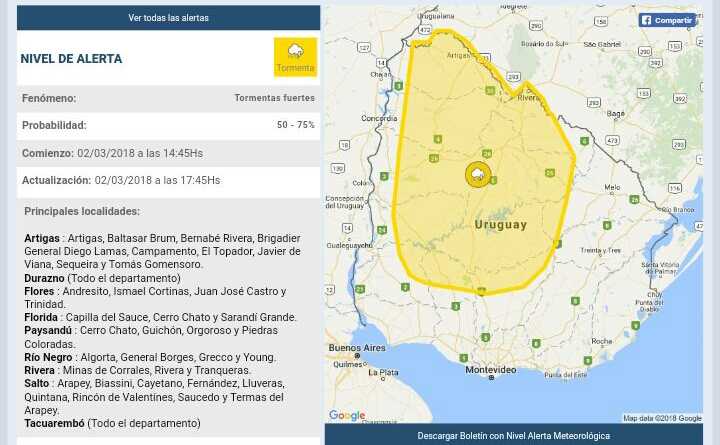Viewport: 720px width, 445px height.
Task: Click the 'Tormentas fuertes' phenomenon value
Action: tap(274, 98)
